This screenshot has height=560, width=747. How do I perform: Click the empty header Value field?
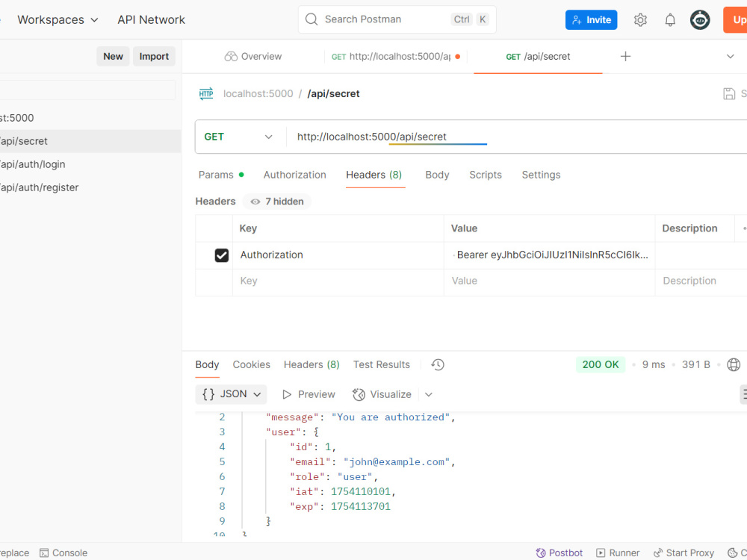click(549, 281)
